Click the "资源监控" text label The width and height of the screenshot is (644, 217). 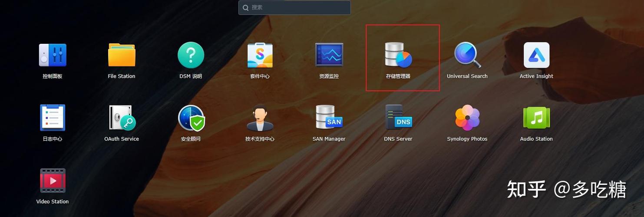pyautogui.click(x=329, y=76)
